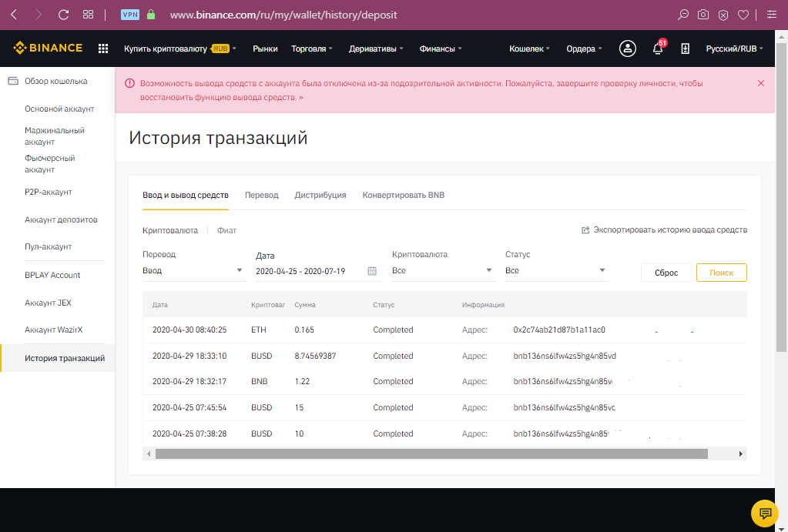The image size is (788, 532).
Task: Click the Поиск search button
Action: click(x=722, y=273)
